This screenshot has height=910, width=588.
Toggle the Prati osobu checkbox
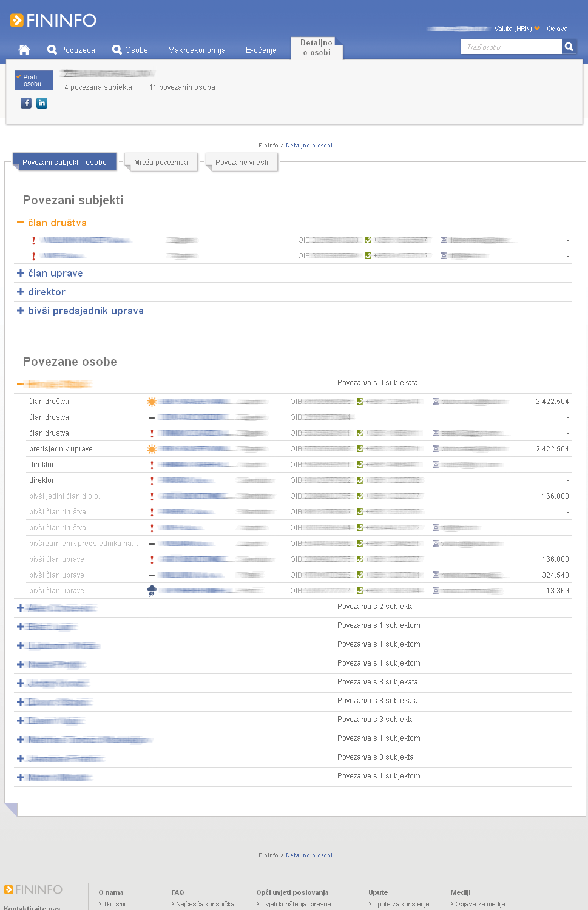(x=19, y=77)
